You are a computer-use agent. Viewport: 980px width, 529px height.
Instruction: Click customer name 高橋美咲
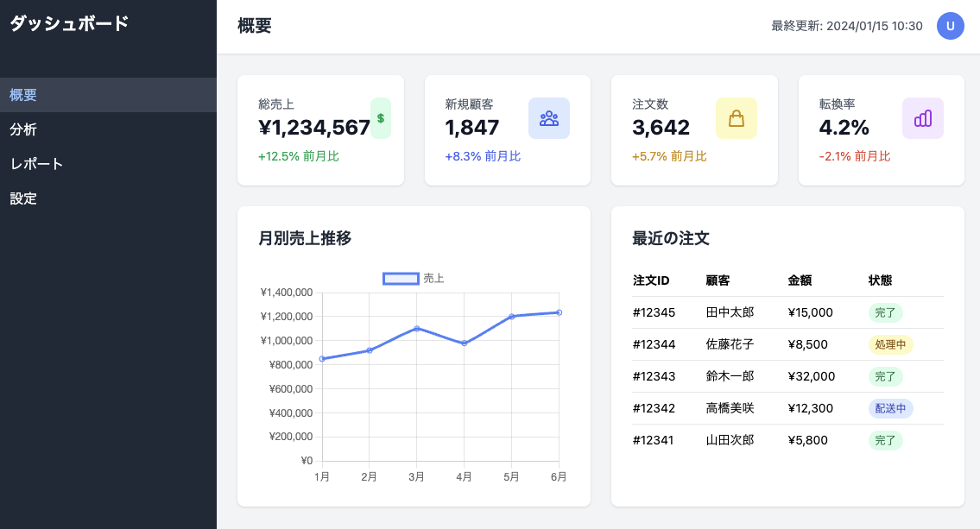730,408
